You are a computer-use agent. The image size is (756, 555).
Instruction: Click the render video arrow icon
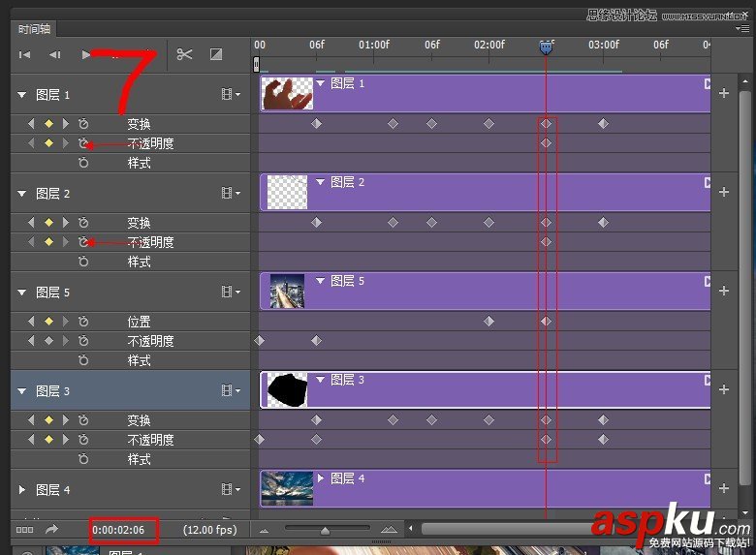pyautogui.click(x=51, y=530)
